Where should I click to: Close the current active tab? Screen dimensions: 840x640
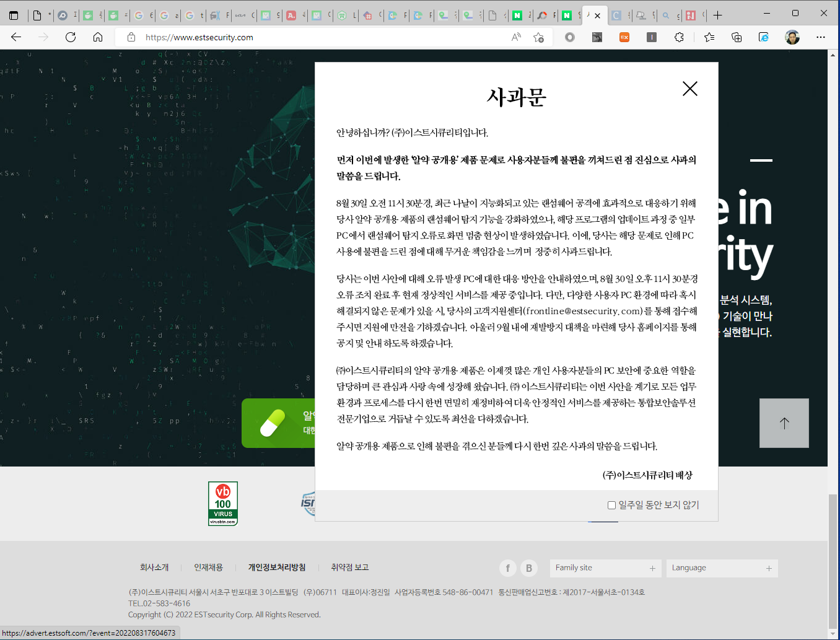[597, 15]
